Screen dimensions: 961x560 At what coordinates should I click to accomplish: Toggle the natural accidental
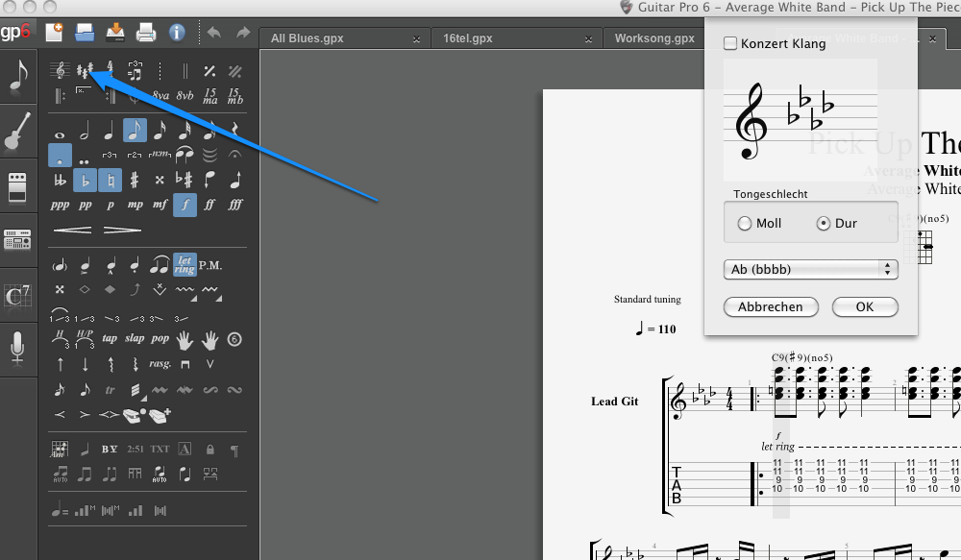tap(110, 181)
